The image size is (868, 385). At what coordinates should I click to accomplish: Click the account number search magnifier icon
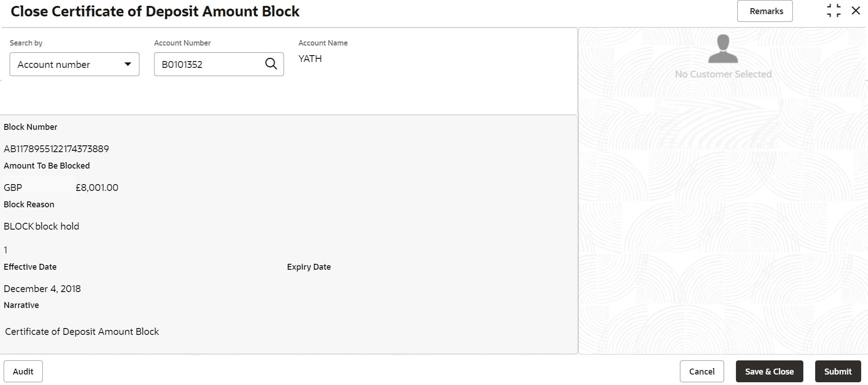[x=271, y=64]
